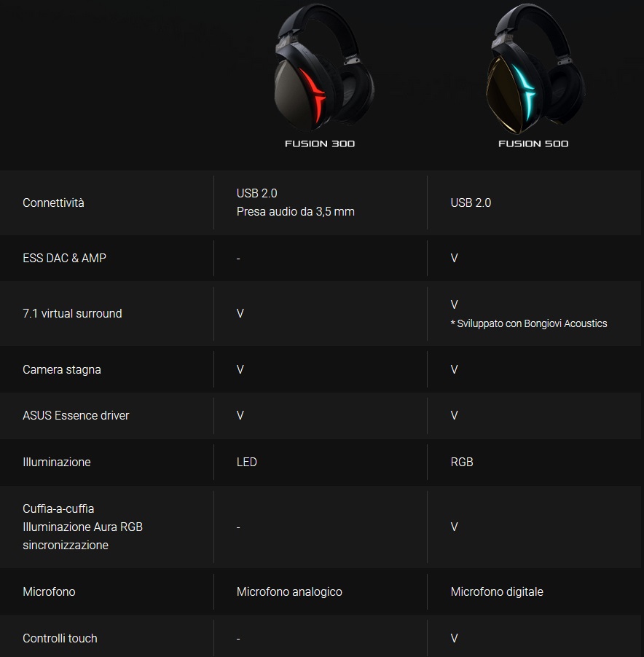Click the ESS DAC & AMP row label

pyautogui.click(x=64, y=258)
